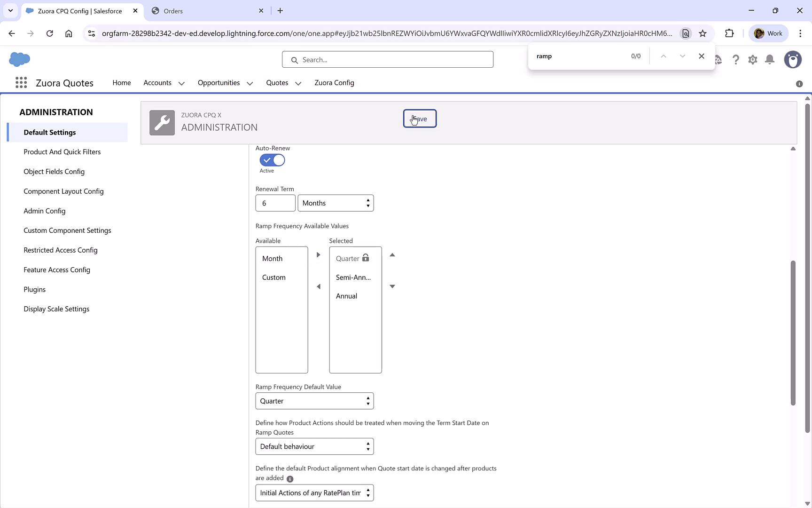Click inside the Renewal Term number field
The height and width of the screenshot is (508, 812).
click(275, 203)
